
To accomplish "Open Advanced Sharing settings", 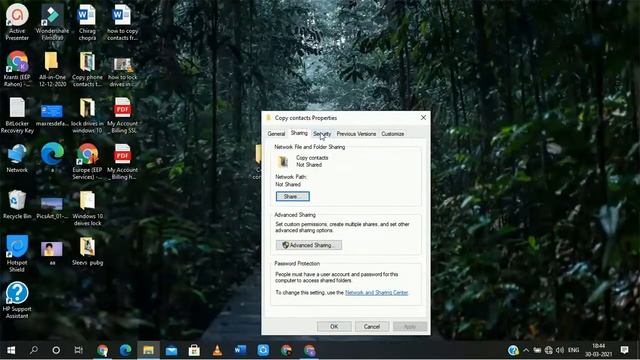I will [x=309, y=245].
